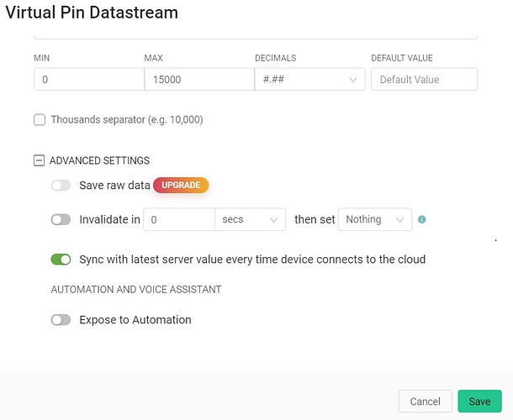The width and height of the screenshot is (513, 420).
Task: Check the Thousands separator checkbox
Action: tap(40, 120)
